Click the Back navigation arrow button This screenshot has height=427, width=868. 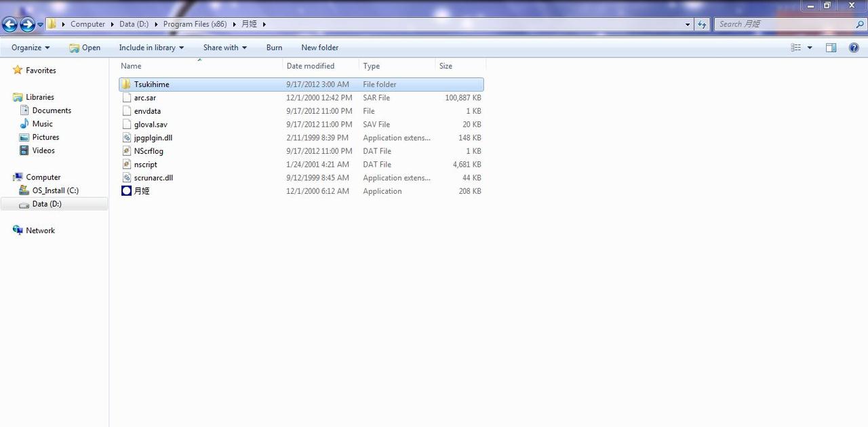pos(9,25)
